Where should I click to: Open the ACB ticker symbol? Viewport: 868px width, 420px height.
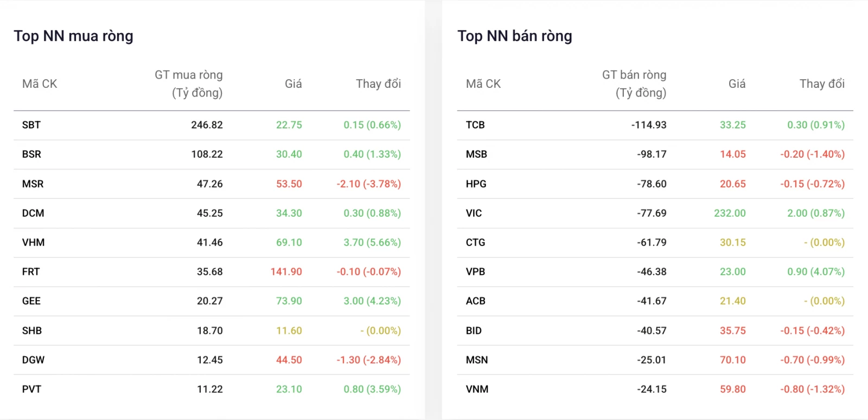click(x=475, y=301)
